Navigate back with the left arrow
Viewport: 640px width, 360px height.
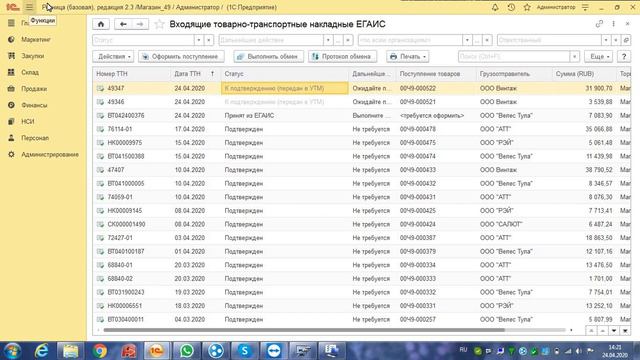123,24
